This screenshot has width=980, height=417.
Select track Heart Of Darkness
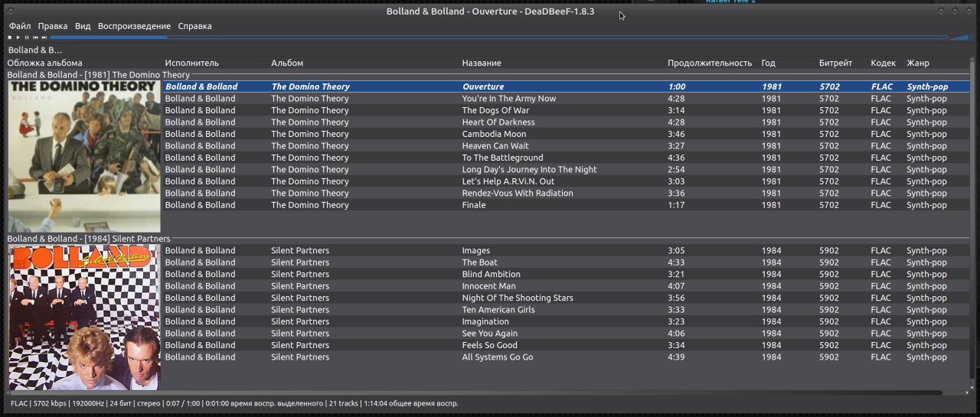point(567,122)
